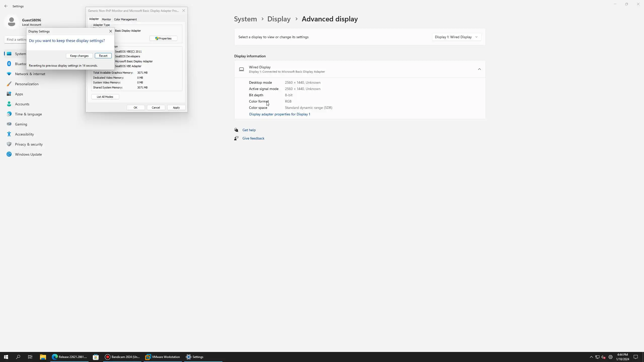This screenshot has width=644, height=362.
Task: Open Gaming settings in the sidebar
Action: (x=21, y=124)
